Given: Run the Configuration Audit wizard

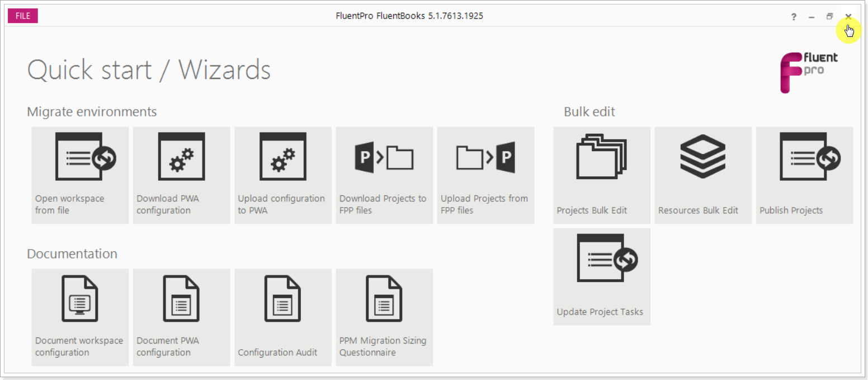Looking at the screenshot, I should coord(283,317).
